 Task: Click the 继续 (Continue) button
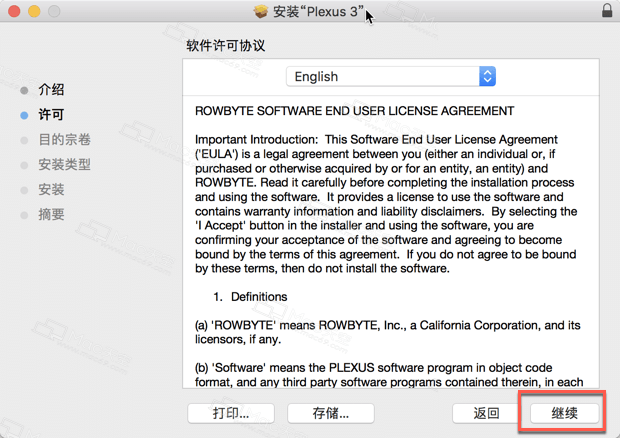[564, 413]
